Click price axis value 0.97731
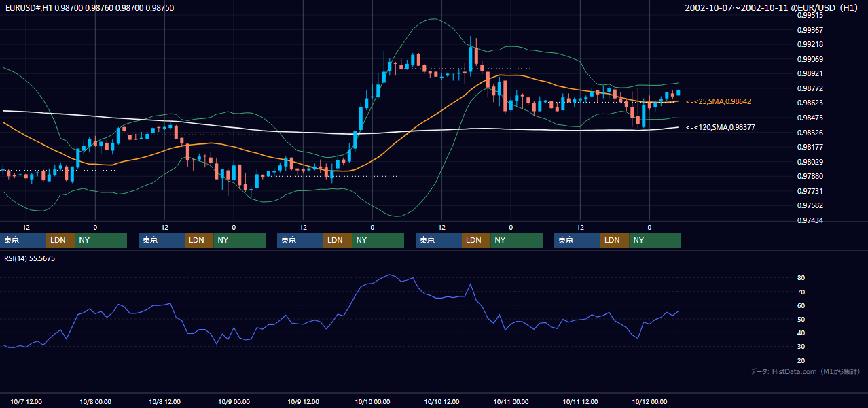 810,191
